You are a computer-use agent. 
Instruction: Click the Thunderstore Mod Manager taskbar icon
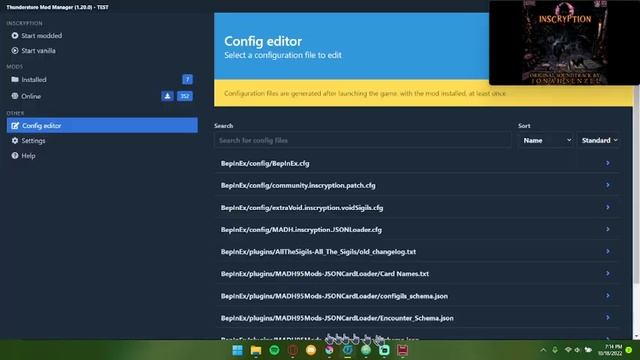pyautogui.click(x=347, y=350)
